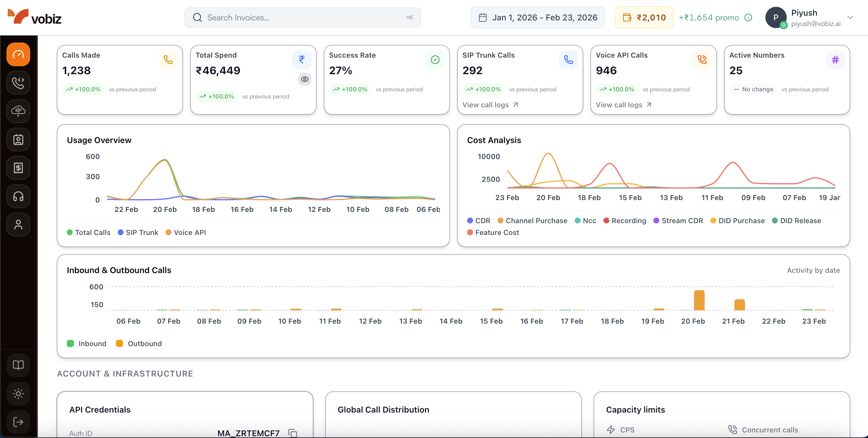Click the Search Invoices field
The width and height of the screenshot is (868, 438).
[302, 17]
